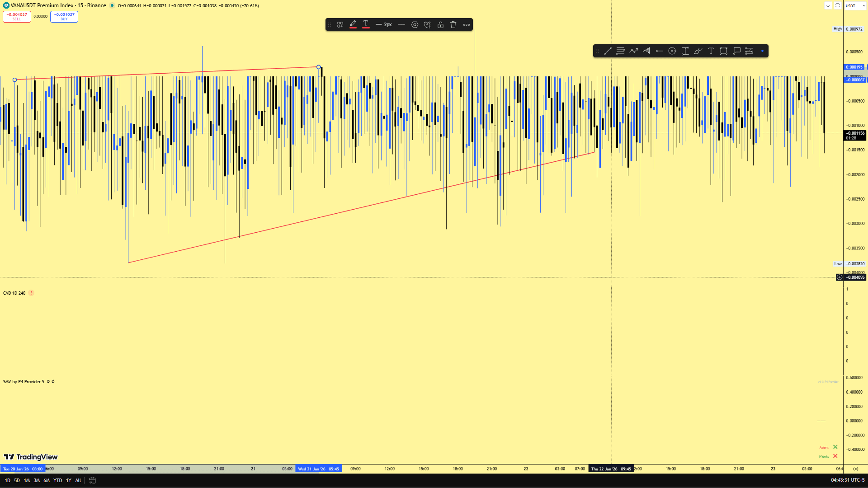The image size is (868, 488).
Task: Toggle NYork session red X marker
Action: [835, 456]
